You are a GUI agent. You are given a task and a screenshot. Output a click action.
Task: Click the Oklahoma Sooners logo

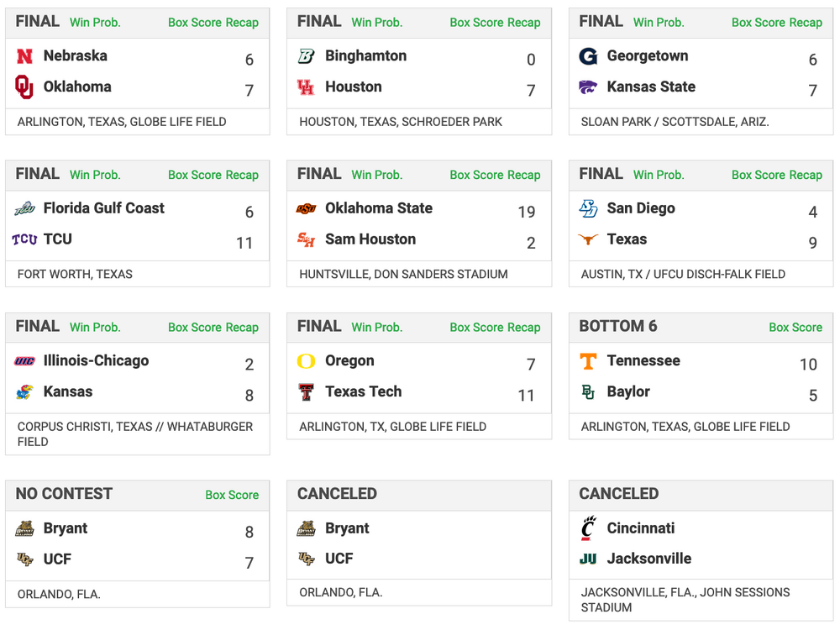tap(24, 87)
